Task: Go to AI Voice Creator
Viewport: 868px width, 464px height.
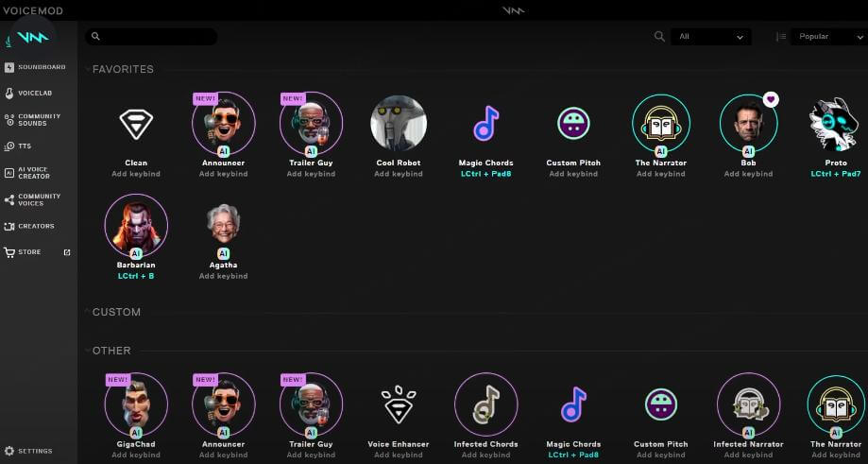Action: tap(34, 173)
